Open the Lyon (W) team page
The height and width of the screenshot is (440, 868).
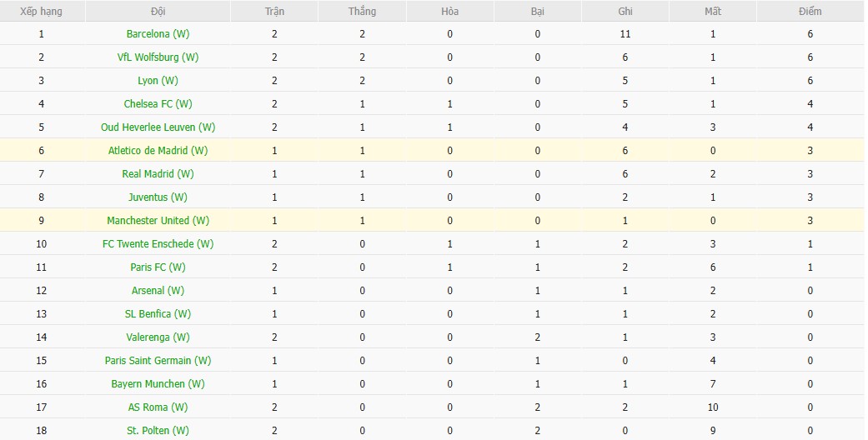(x=158, y=81)
